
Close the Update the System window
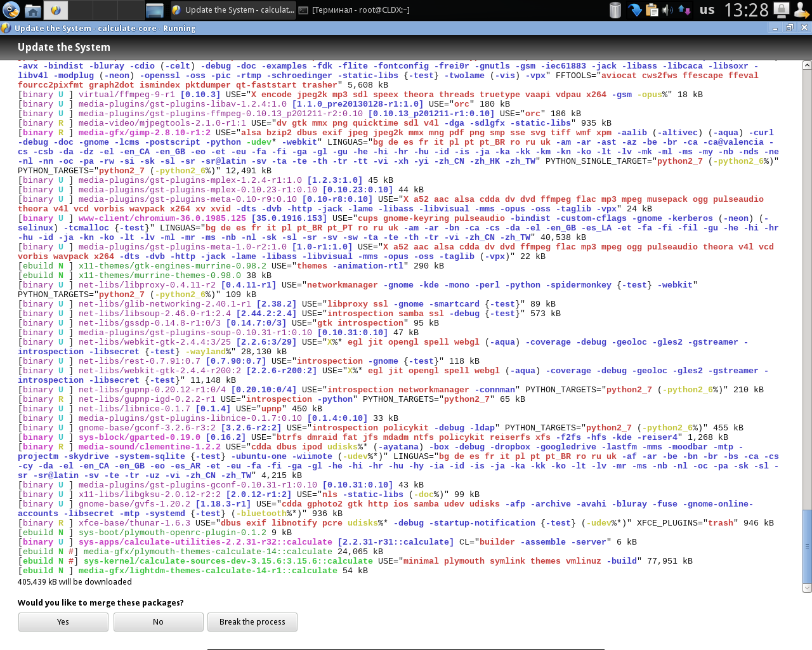804,28
